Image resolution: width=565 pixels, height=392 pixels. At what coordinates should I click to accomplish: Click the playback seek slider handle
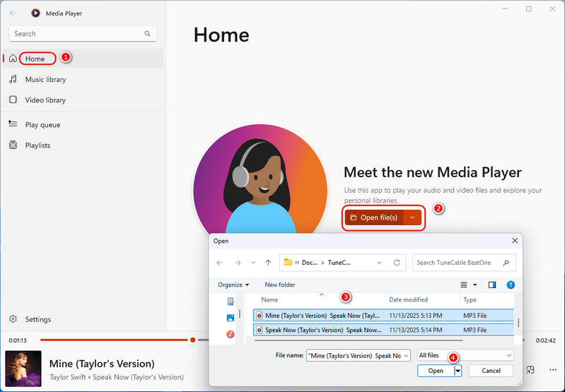[192, 340]
